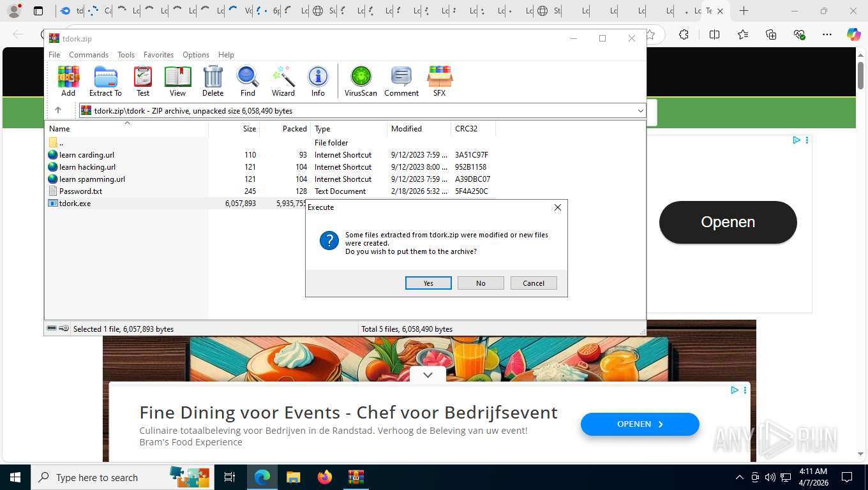Open the Tools menu

[x=126, y=55]
